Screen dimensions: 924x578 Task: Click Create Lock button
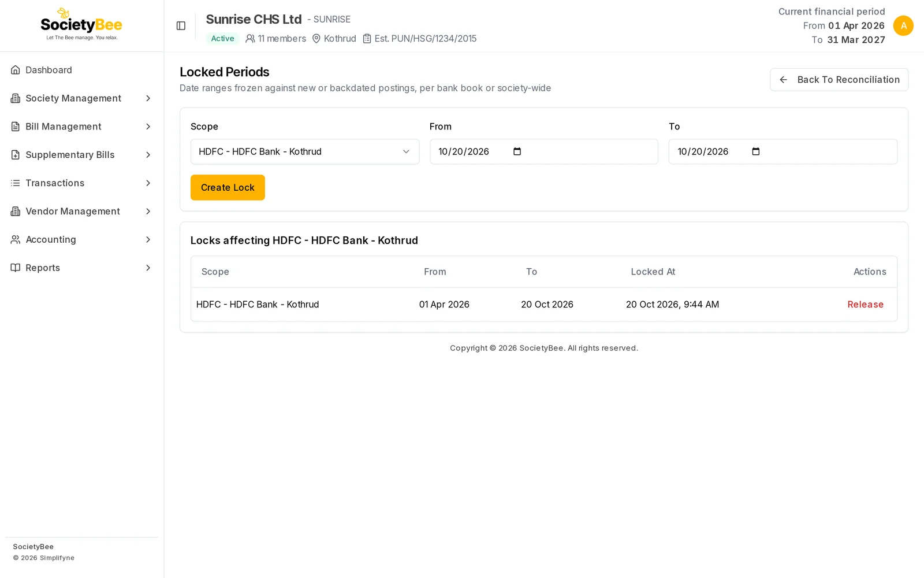pyautogui.click(x=228, y=187)
